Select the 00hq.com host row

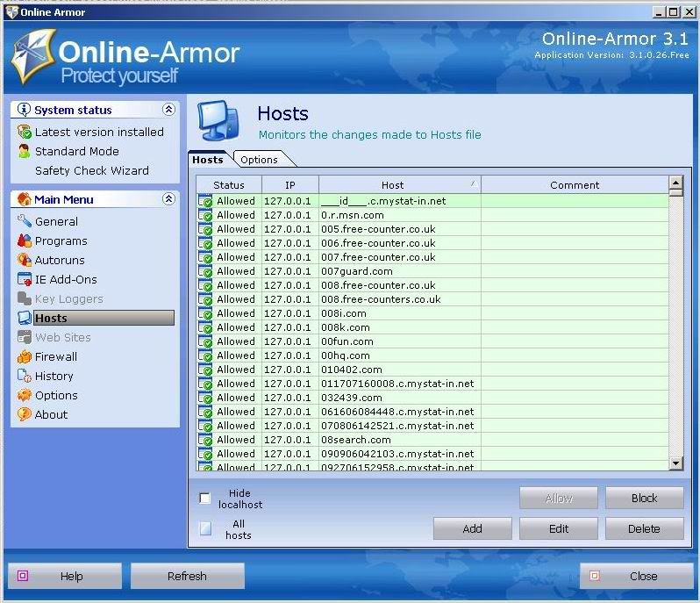click(x=432, y=355)
